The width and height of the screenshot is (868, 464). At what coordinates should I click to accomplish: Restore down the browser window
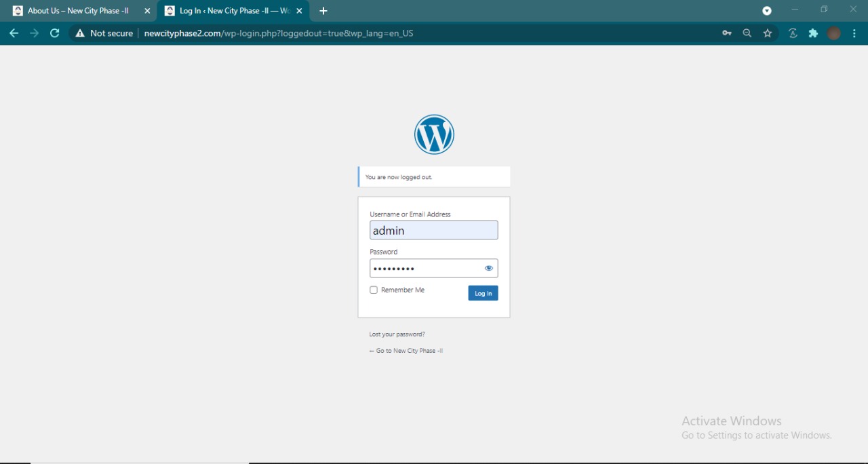tap(824, 9)
